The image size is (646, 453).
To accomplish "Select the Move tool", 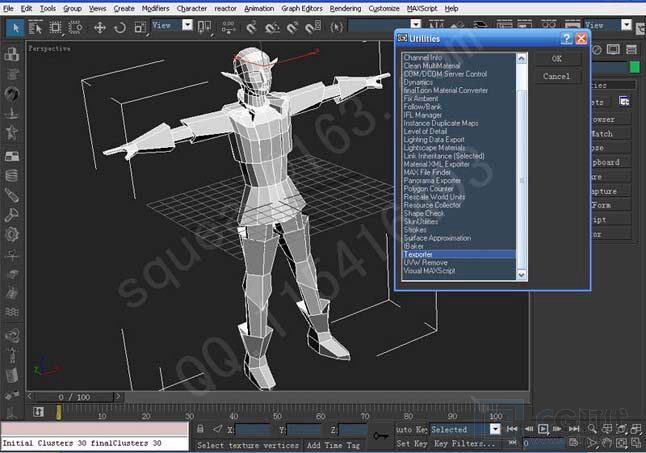I will point(100,28).
